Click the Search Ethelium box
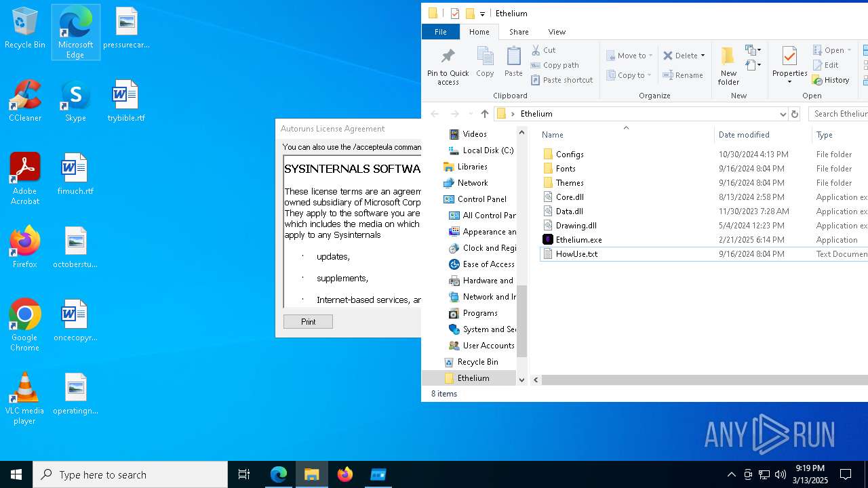Image resolution: width=868 pixels, height=488 pixels. [840, 114]
